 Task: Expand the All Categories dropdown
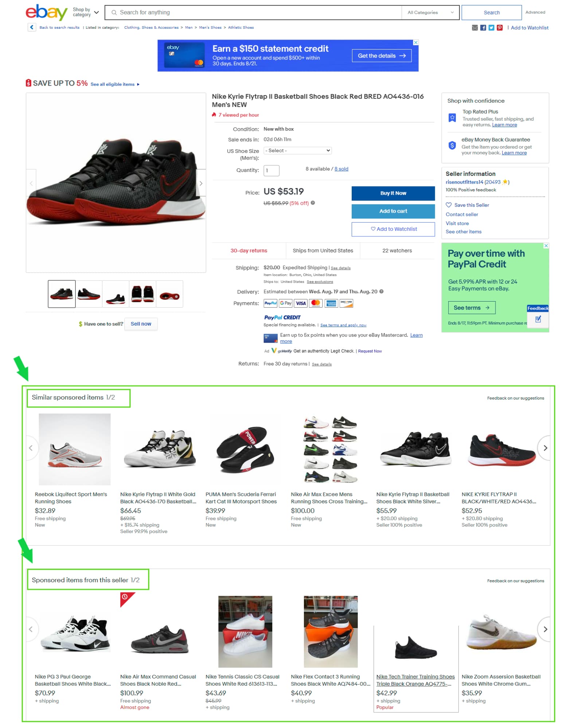(x=430, y=12)
